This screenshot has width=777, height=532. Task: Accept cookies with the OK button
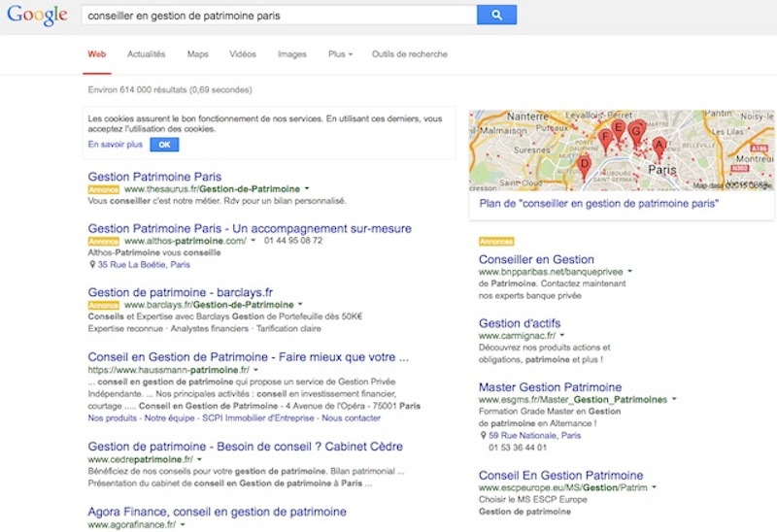pos(164,145)
